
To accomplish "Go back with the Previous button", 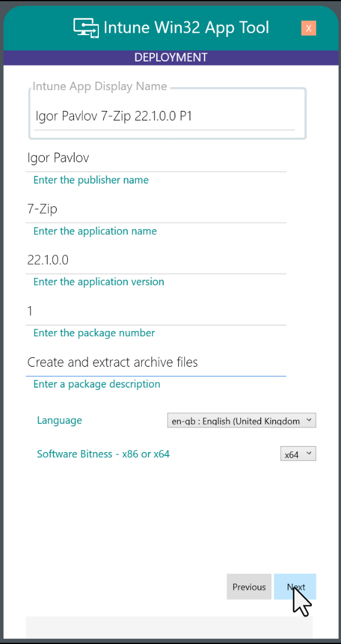I will [249, 587].
